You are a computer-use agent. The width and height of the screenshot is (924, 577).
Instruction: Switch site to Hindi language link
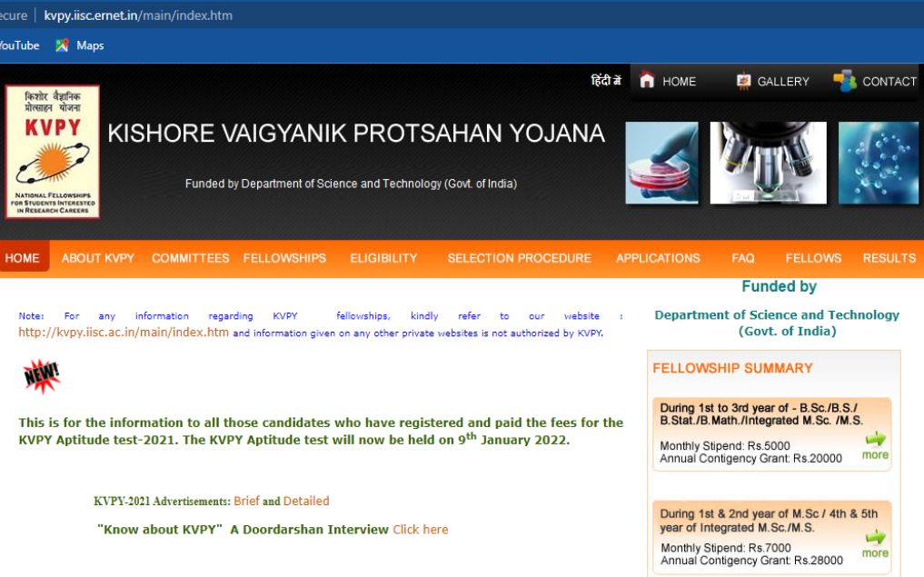pyautogui.click(x=606, y=81)
